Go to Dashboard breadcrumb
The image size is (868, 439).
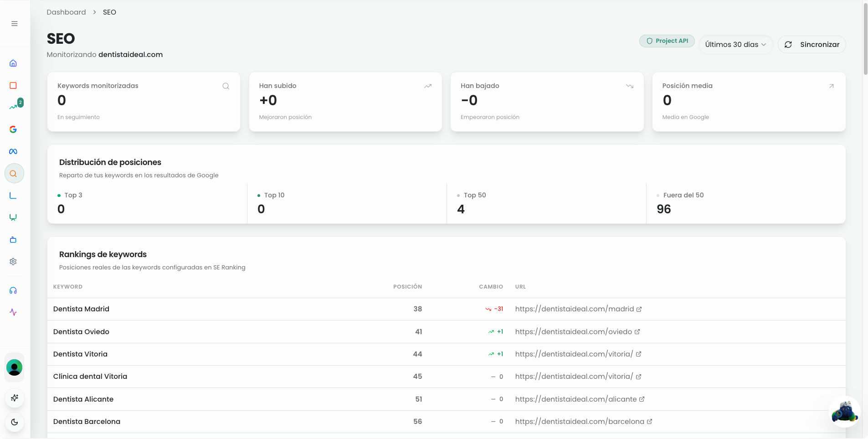[66, 12]
